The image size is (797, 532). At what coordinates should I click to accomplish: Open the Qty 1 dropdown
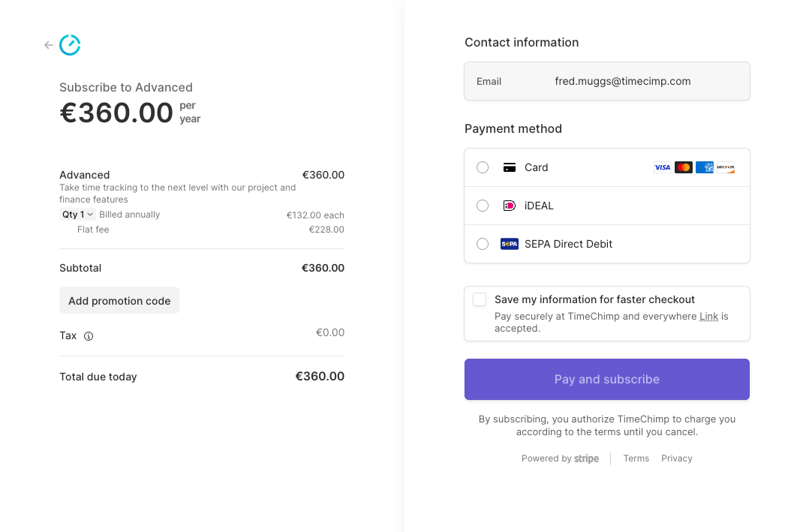click(77, 215)
